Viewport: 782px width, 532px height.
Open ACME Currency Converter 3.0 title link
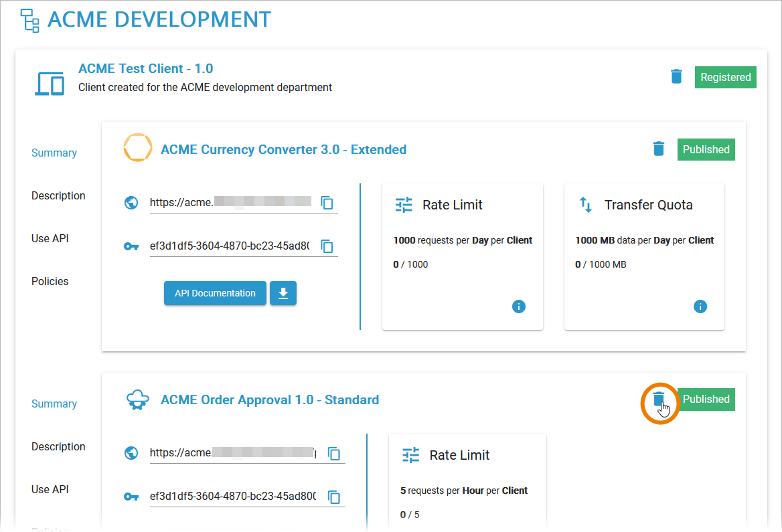[x=283, y=149]
